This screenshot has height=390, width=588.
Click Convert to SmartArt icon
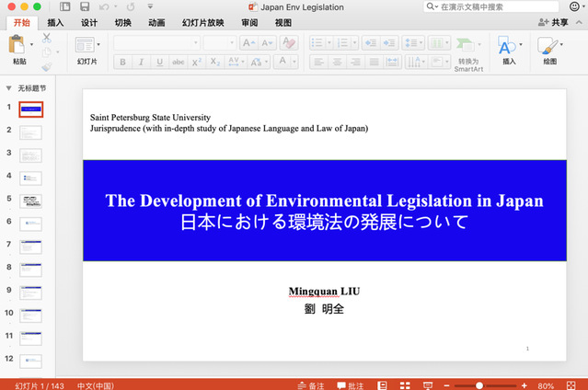(467, 45)
